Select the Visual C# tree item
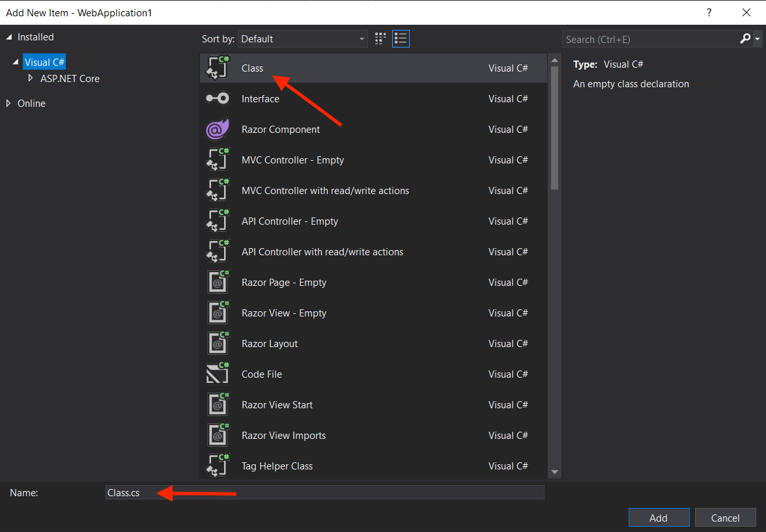The image size is (766, 532). (x=44, y=61)
